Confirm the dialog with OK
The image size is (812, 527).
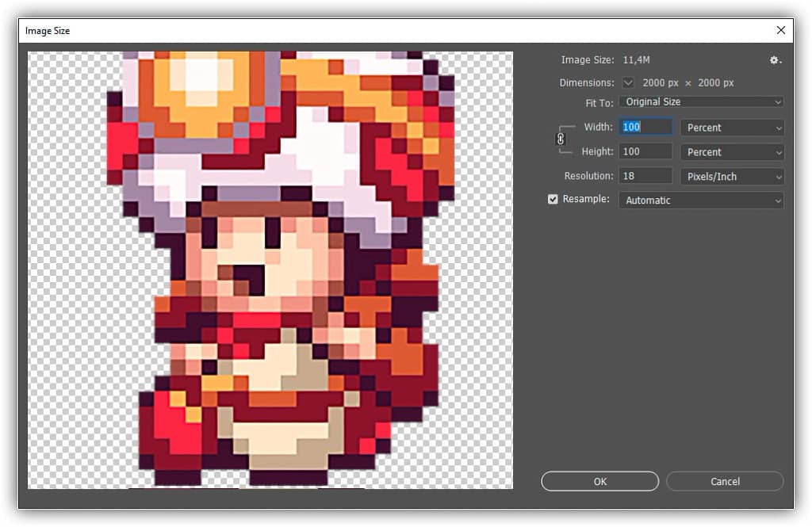point(600,482)
